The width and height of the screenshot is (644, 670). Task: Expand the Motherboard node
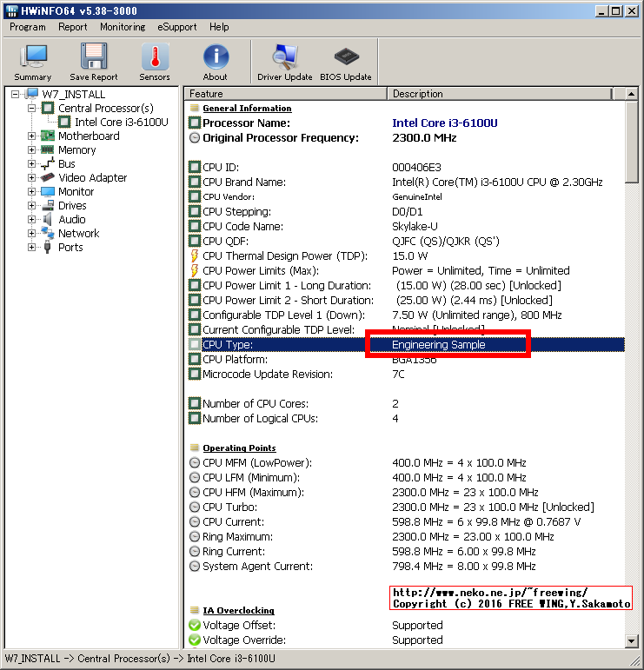click(x=31, y=136)
